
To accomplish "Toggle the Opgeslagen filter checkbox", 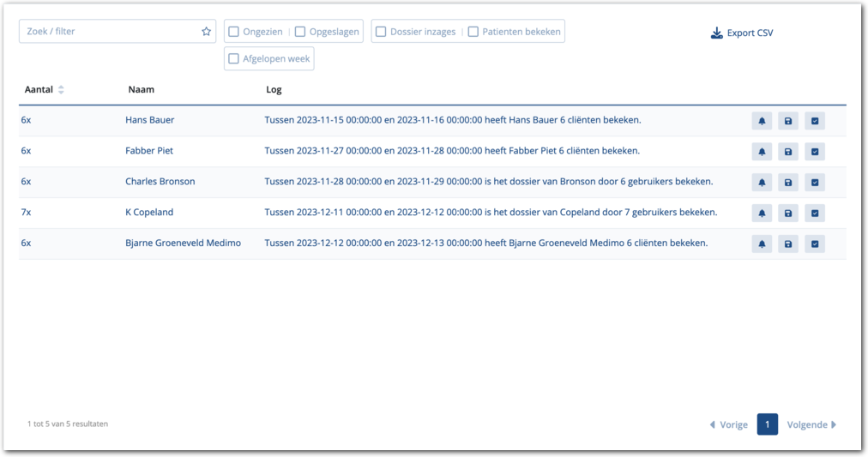I will [x=300, y=32].
